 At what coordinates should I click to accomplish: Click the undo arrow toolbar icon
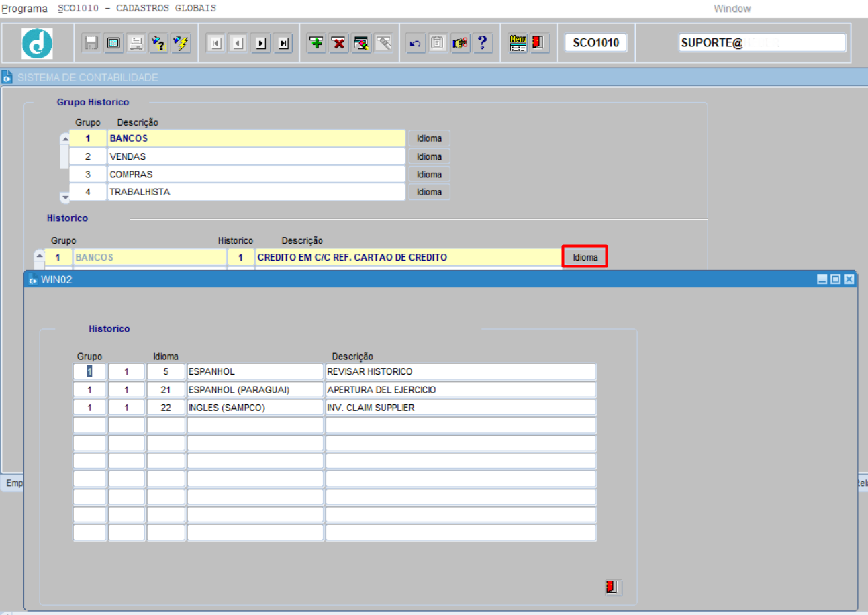coord(415,43)
